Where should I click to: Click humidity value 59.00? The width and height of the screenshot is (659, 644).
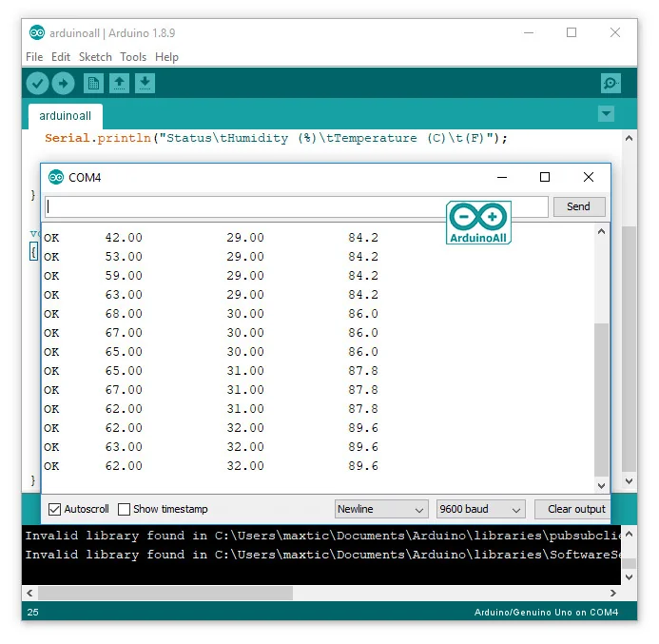[x=124, y=275]
